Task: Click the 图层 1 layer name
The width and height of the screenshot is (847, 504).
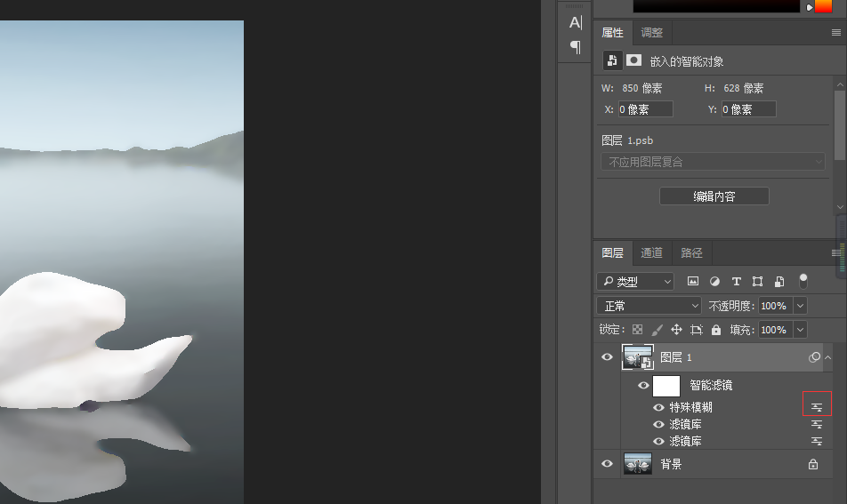Action: (x=676, y=357)
